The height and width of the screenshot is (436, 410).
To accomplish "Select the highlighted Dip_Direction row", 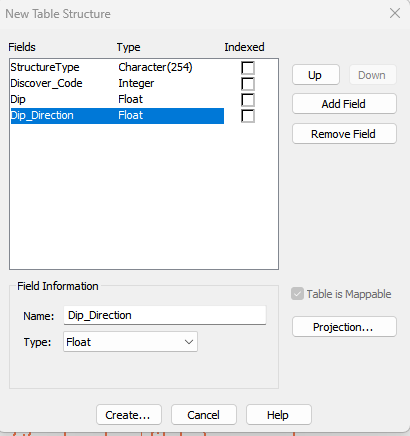I will [117, 116].
